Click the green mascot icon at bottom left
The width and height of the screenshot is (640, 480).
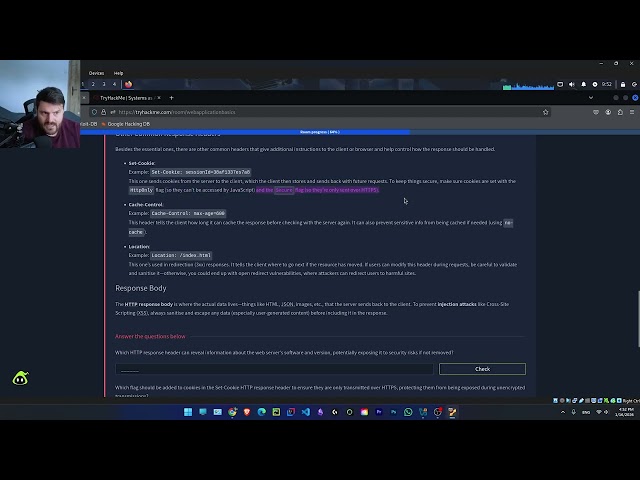point(20,378)
